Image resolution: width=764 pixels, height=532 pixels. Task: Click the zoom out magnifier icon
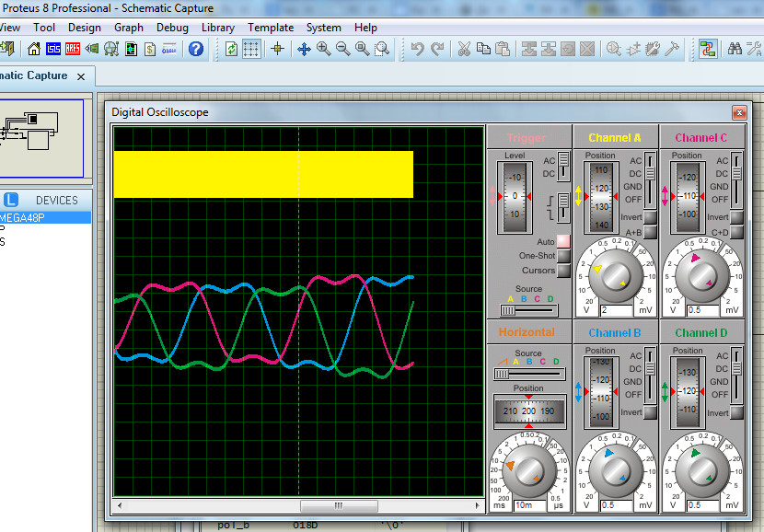point(343,49)
